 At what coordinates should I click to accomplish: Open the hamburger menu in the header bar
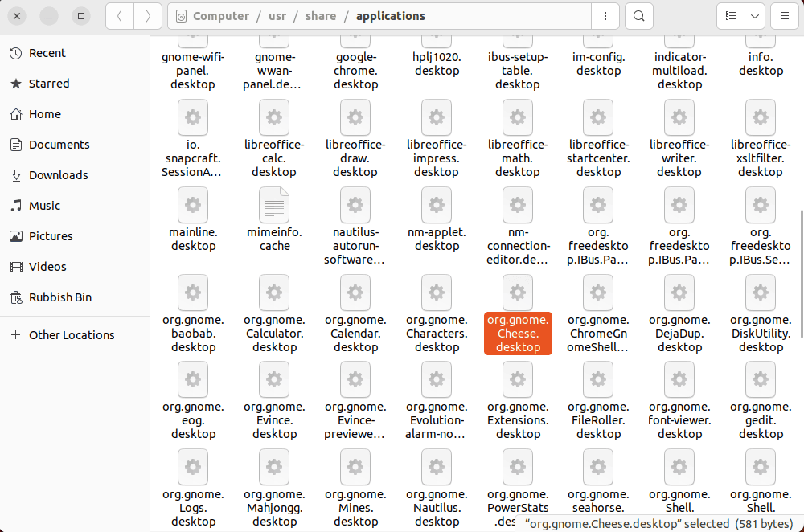[x=784, y=15]
